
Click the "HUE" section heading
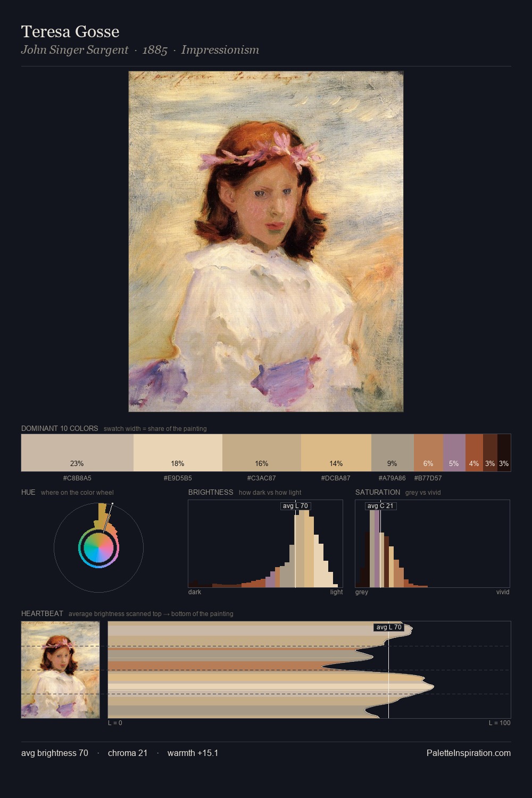[28, 492]
